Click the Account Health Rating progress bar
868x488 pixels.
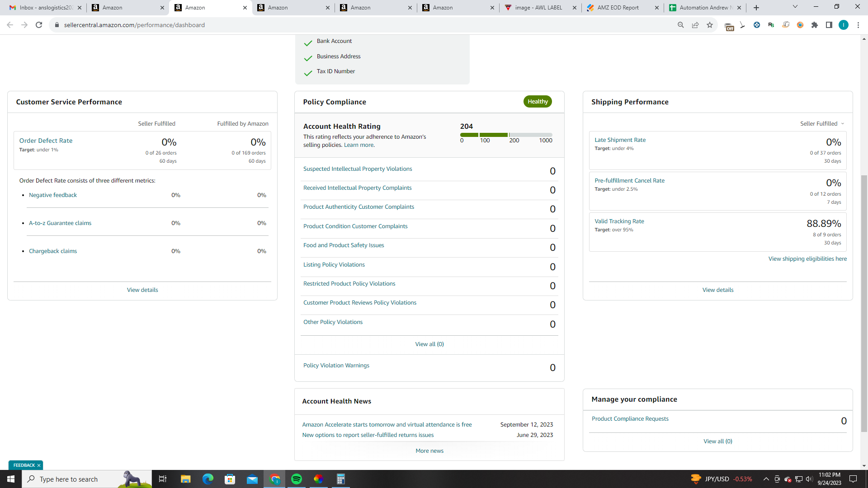pos(506,135)
